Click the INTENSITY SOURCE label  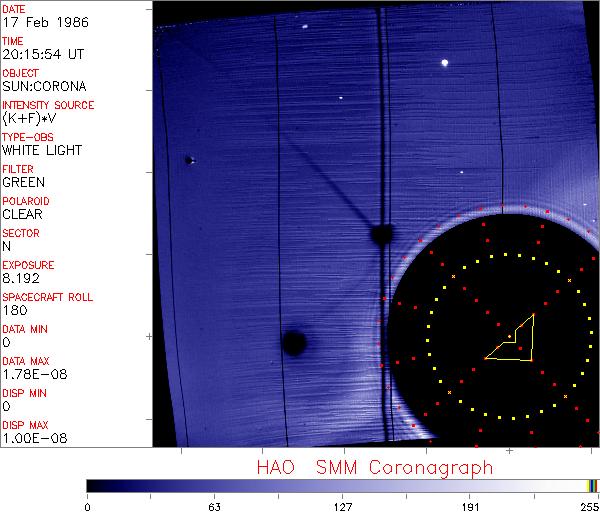(48, 105)
